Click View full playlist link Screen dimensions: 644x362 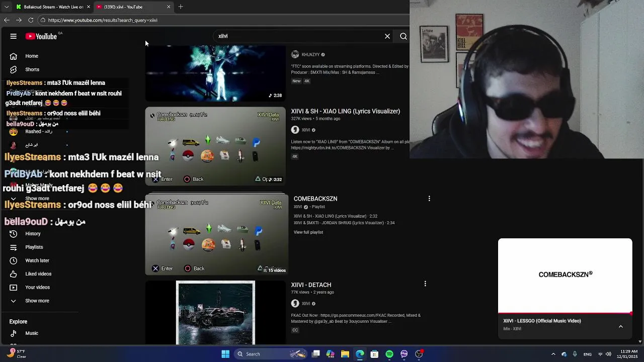click(308, 232)
